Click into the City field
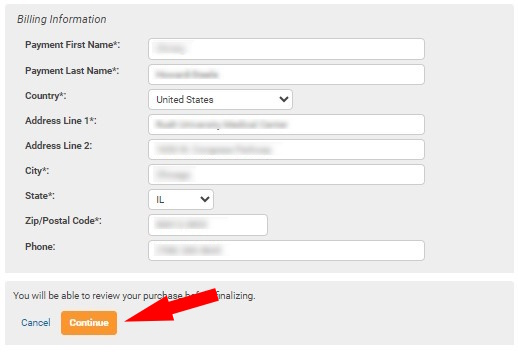Image resolution: width=518 pixels, height=362 pixels. tap(286, 174)
